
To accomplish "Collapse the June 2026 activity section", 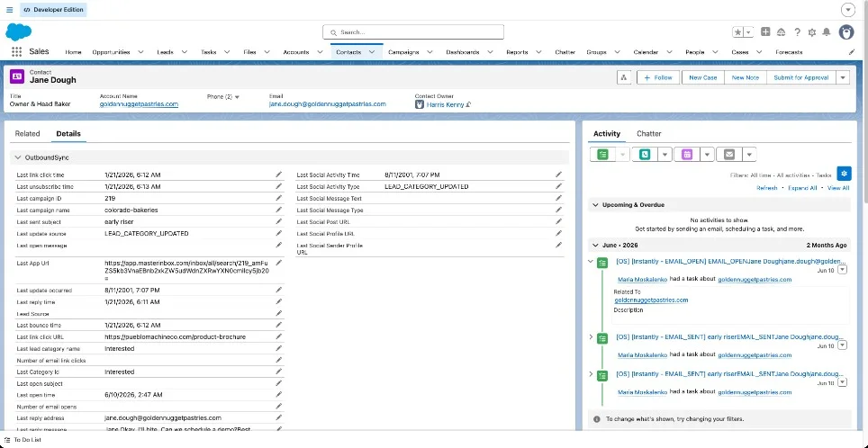I will [596, 245].
